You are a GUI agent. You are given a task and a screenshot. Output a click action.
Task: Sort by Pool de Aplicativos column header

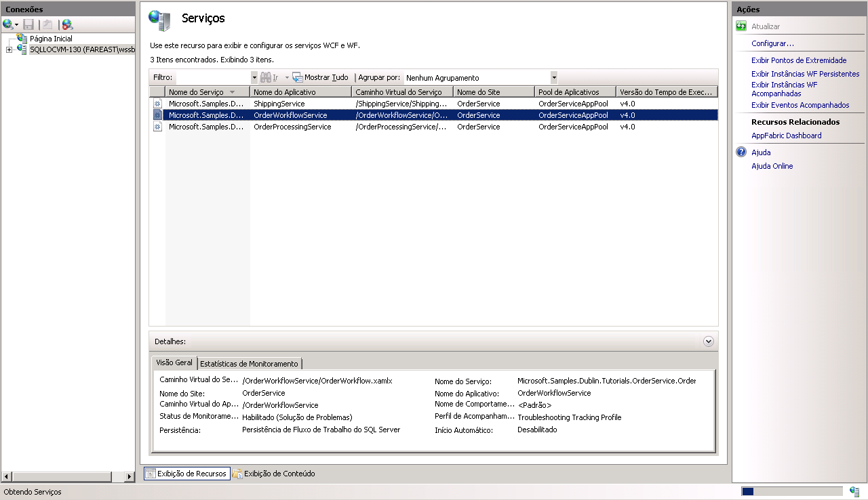point(576,91)
